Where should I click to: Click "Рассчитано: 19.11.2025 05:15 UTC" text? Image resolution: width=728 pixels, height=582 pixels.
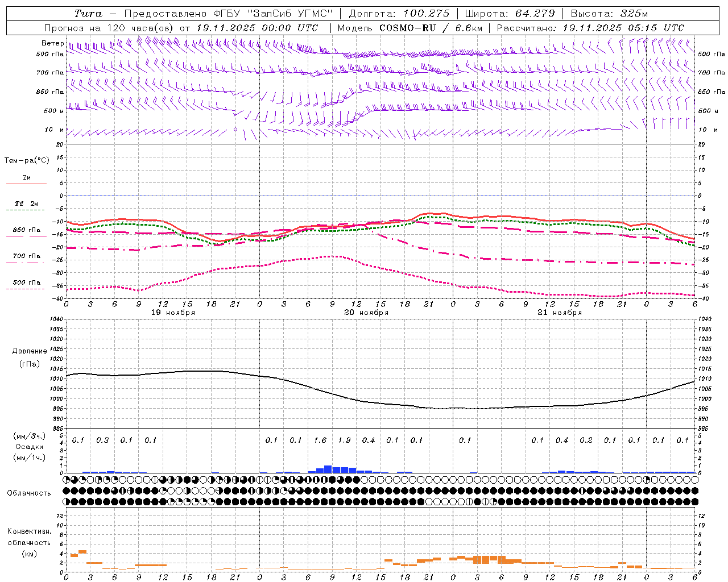[x=590, y=28]
